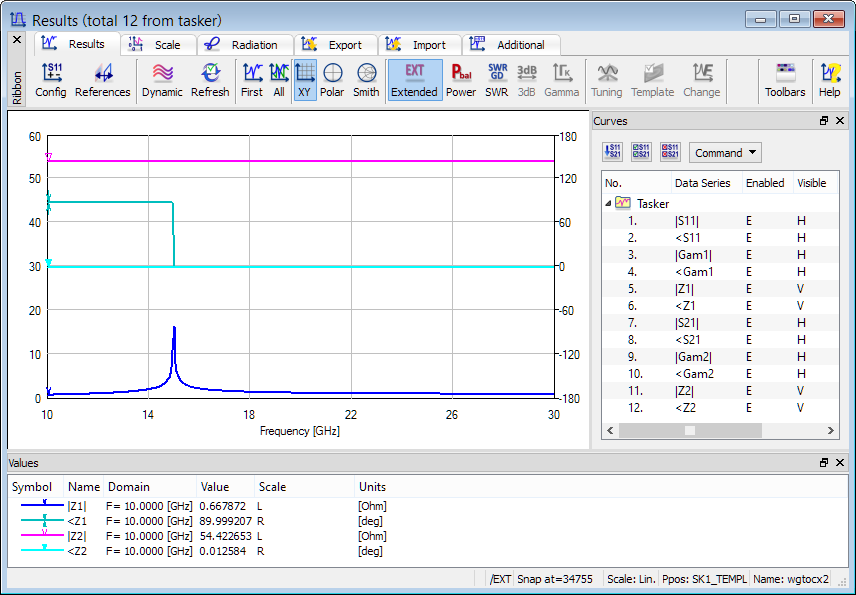Select the Dynamic display icon

point(162,80)
